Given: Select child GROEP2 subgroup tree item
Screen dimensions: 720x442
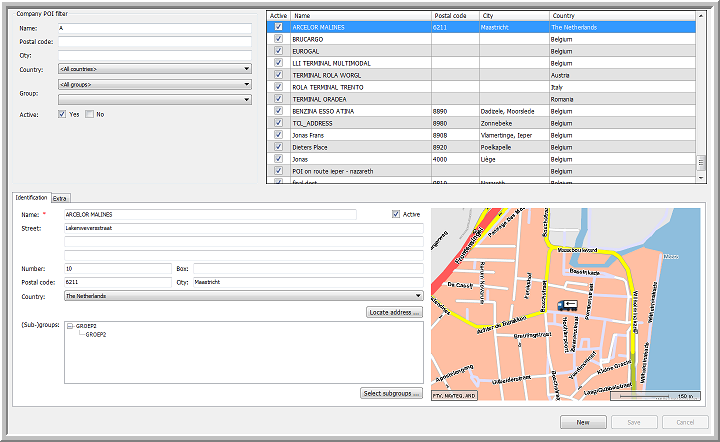Looking at the screenshot, I should point(95,334).
